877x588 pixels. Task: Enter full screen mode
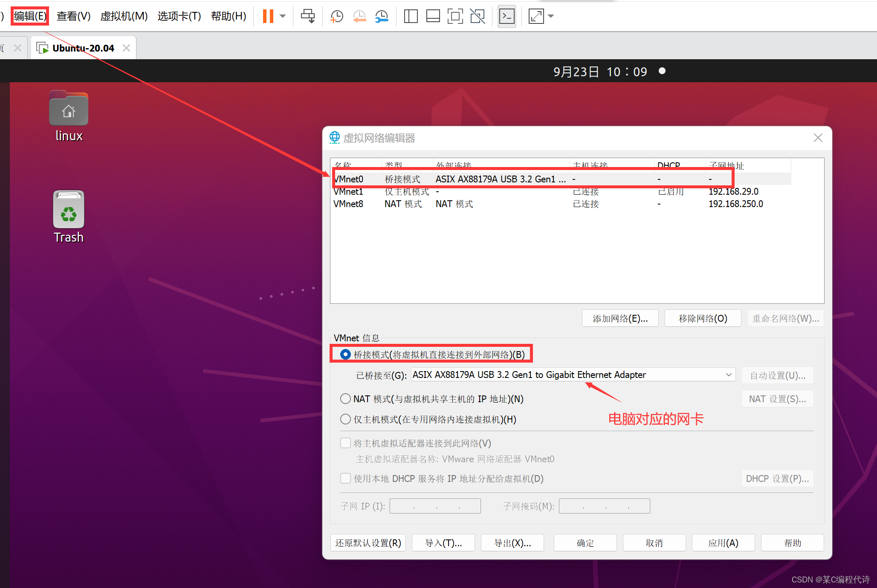tap(455, 16)
